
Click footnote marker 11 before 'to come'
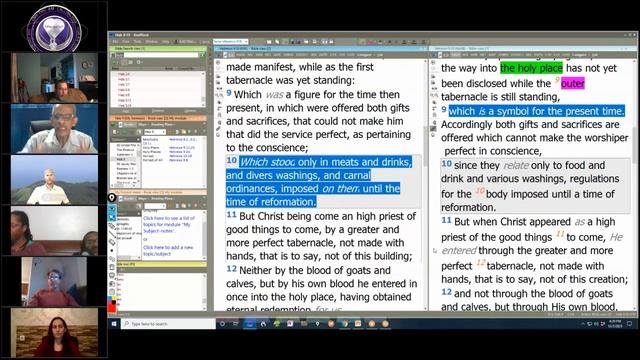pos(560,234)
